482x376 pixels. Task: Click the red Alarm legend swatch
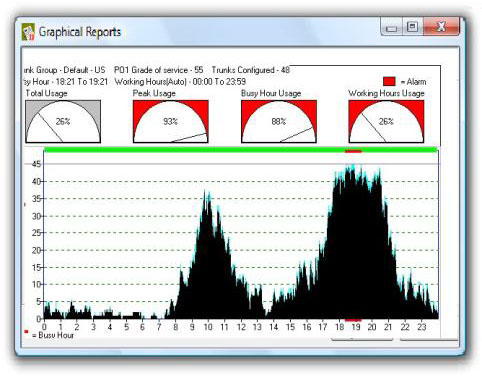389,81
